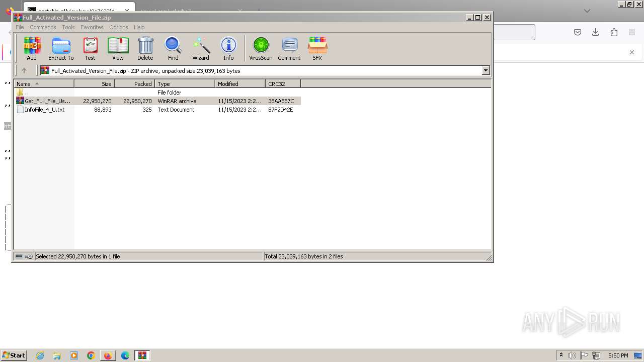
Task: Open Microsoft Edge from taskbar
Action: click(x=125, y=355)
